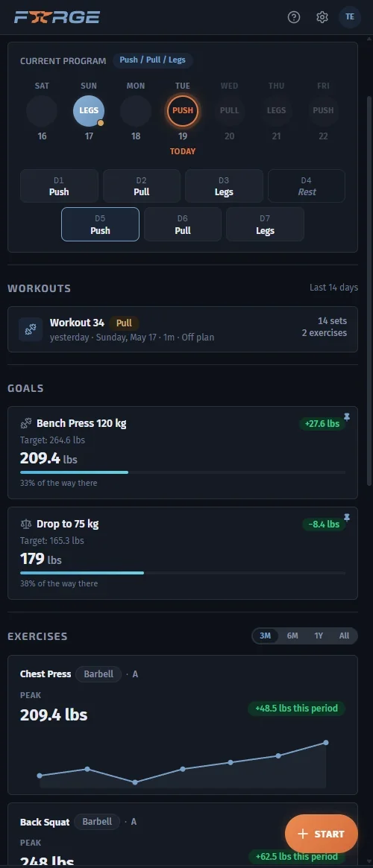Select the 3M time range
Image resolution: width=373 pixels, height=868 pixels.
pyautogui.click(x=266, y=636)
